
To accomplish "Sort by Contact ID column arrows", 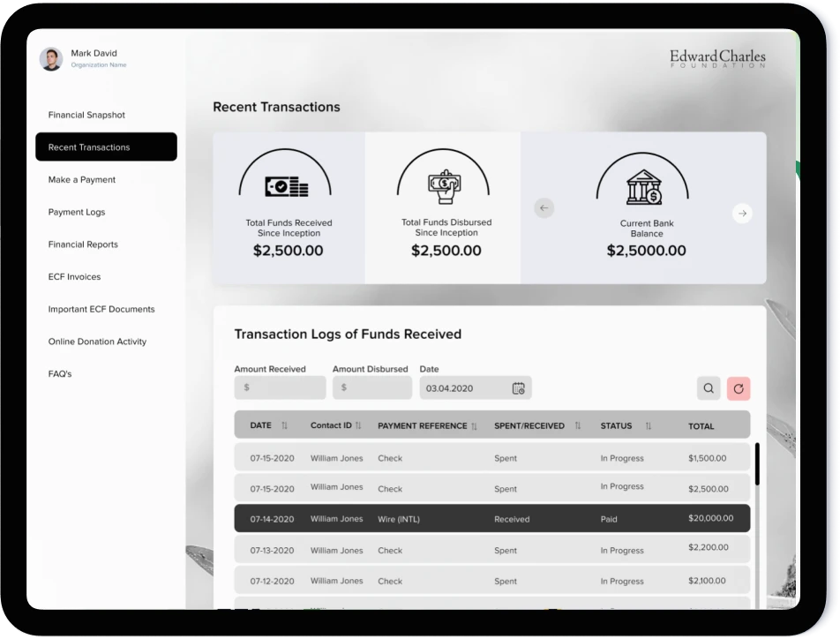I will [x=358, y=425].
